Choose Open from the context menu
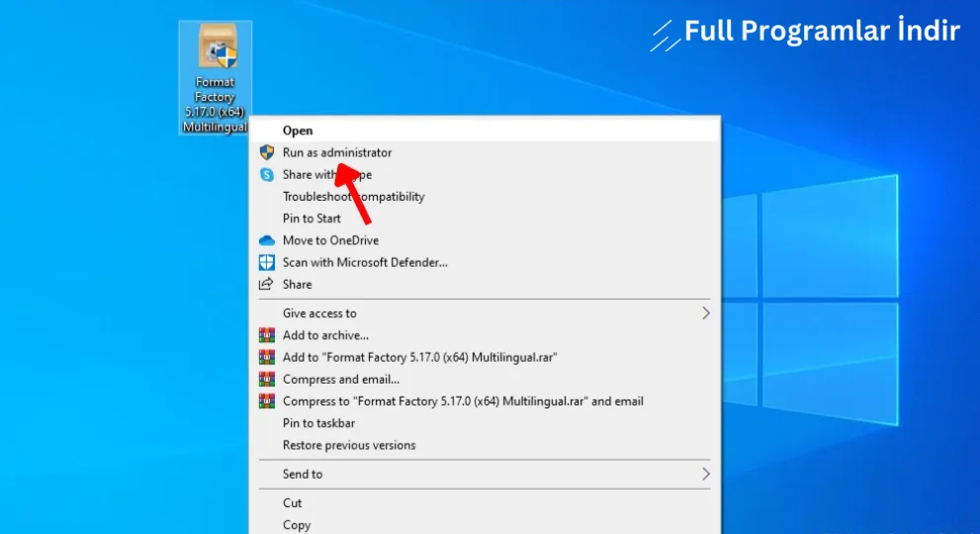The height and width of the screenshot is (534, 980). click(x=485, y=131)
